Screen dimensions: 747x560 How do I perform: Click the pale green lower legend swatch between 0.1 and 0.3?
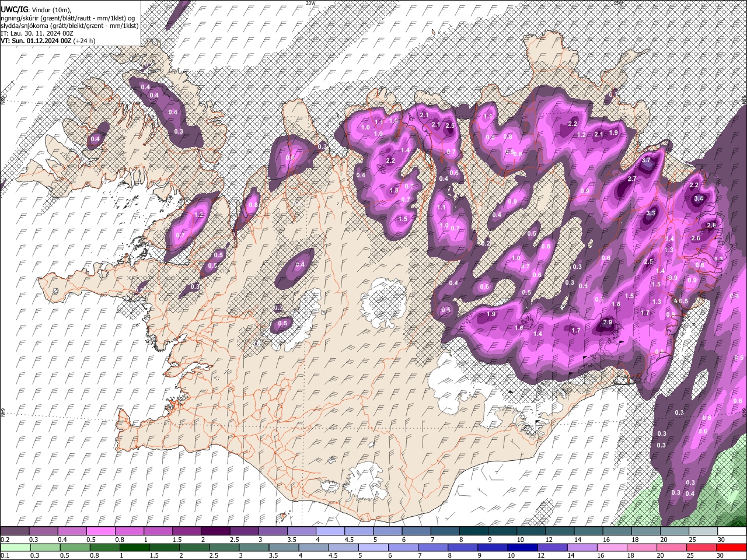15,547
